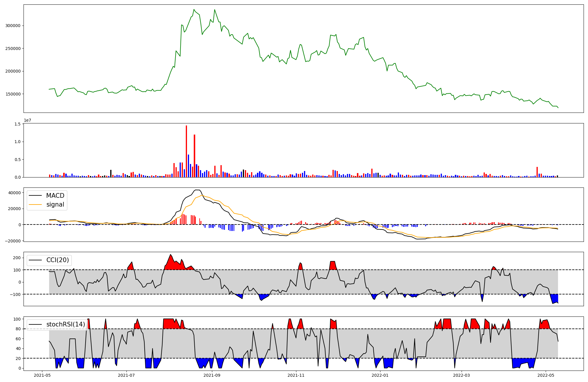Click the 2021-07 date tick label
Image resolution: width=588 pixels, height=382 pixels.
[x=126, y=375]
